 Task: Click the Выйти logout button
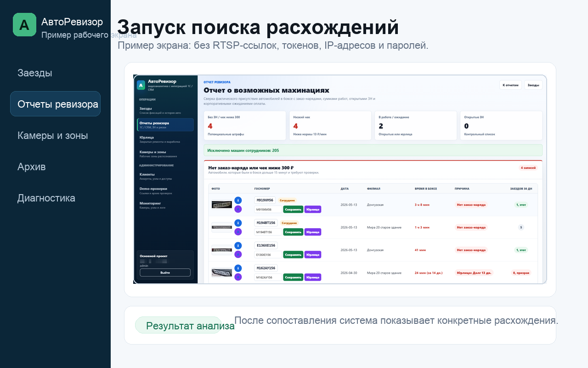pos(165,272)
